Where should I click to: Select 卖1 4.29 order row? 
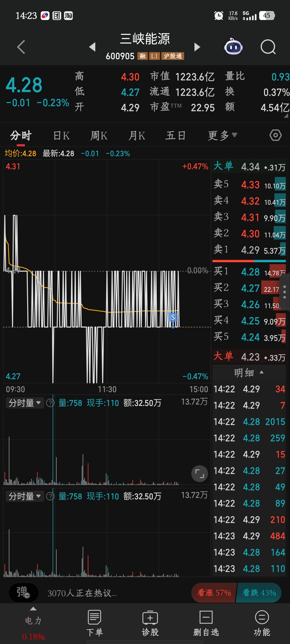point(249,250)
